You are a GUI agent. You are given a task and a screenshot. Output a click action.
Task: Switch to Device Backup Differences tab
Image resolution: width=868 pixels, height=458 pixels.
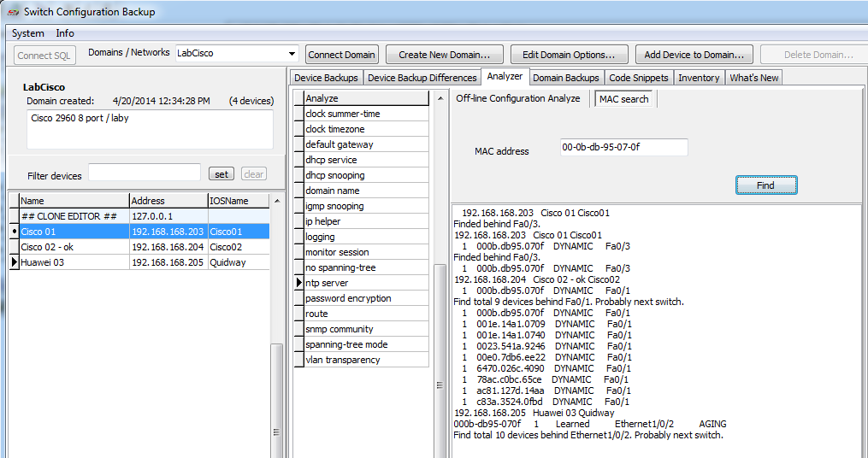422,78
